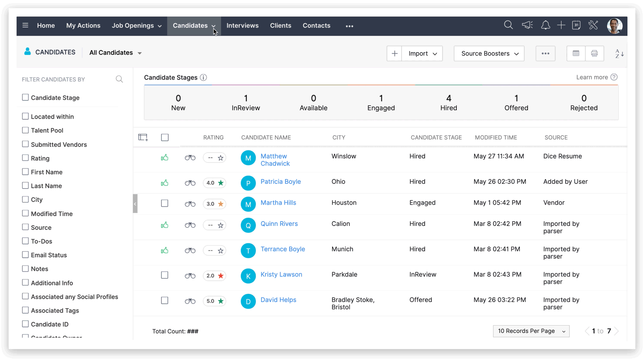Open the 10 Records Per Page dropdown
The width and height of the screenshot is (644, 359).
point(531,331)
